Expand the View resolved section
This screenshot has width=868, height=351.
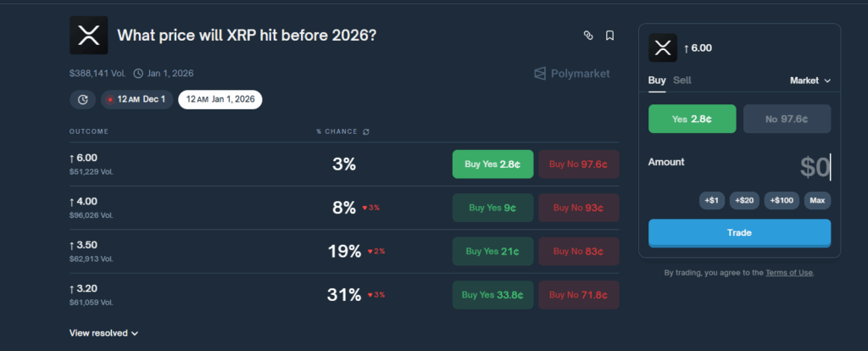tap(103, 333)
